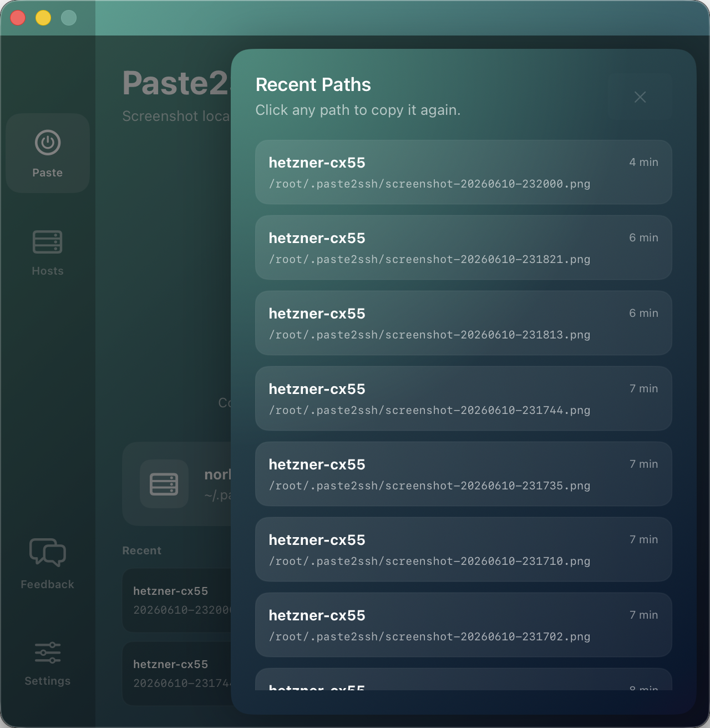
Task: Select the Paste label in sidebar
Action: click(48, 173)
